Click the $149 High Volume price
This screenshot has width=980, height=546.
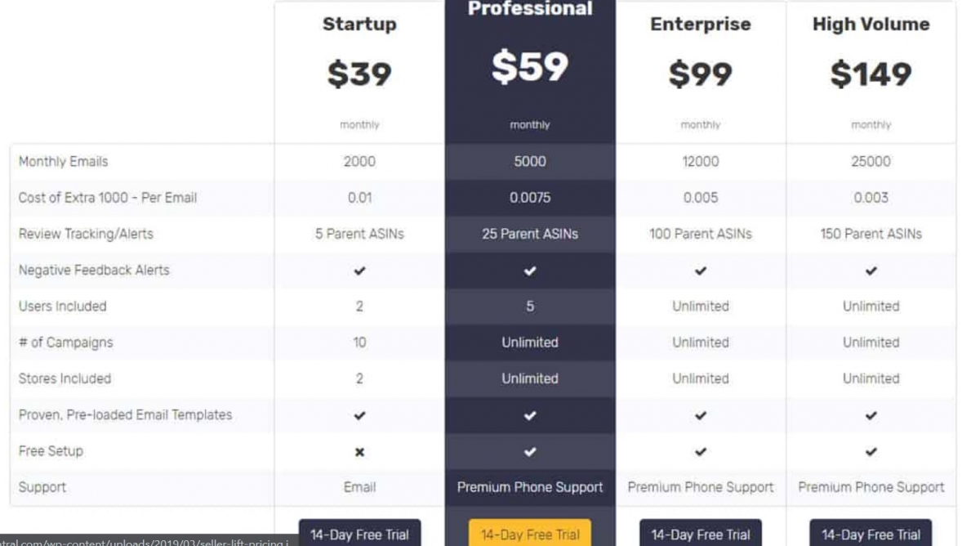pyautogui.click(x=871, y=74)
